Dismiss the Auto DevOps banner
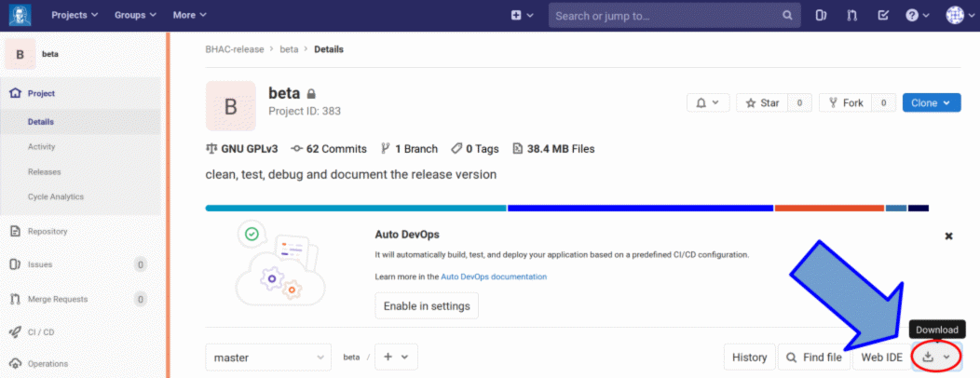Image resolution: width=980 pixels, height=378 pixels. pos(948,236)
